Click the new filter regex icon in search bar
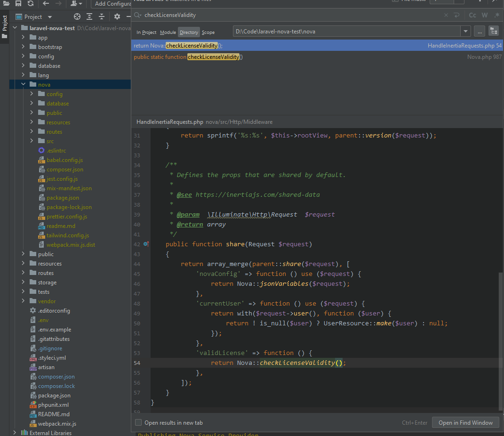 pos(497,15)
